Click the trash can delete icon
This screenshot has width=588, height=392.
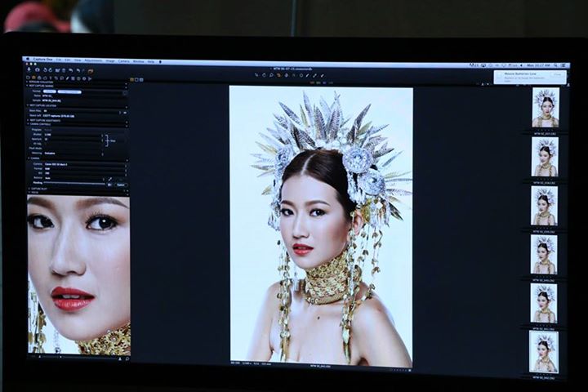(64, 70)
